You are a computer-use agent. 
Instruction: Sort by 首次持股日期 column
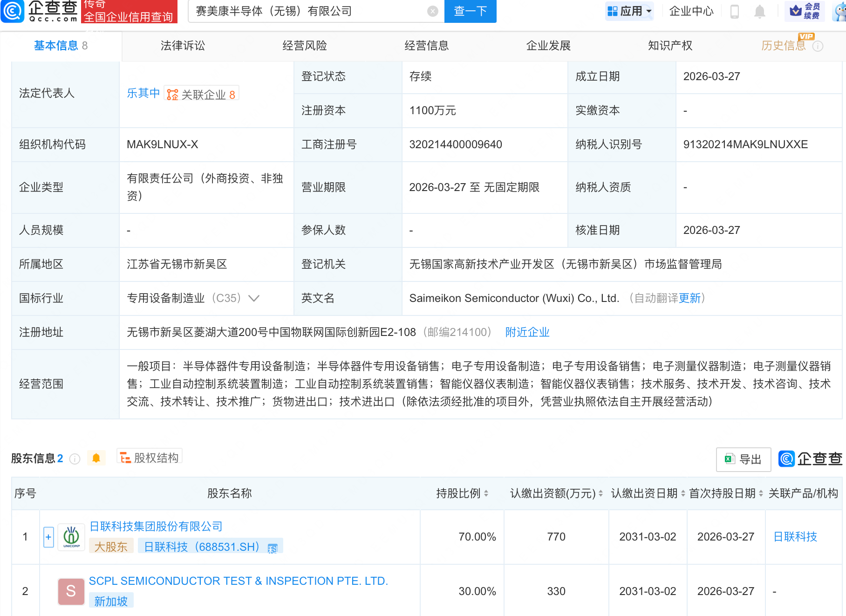pyautogui.click(x=761, y=493)
